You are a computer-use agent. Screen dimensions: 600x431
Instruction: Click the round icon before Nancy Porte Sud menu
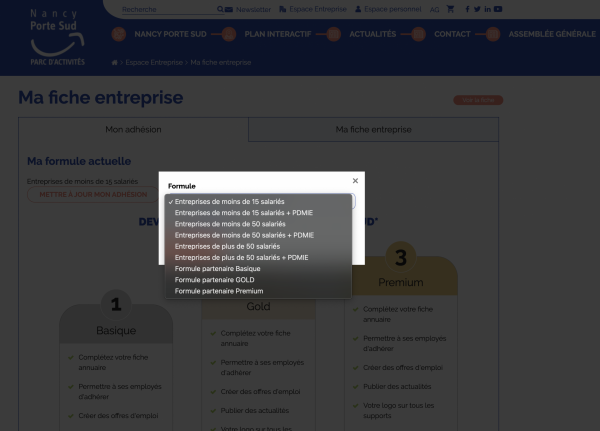click(x=119, y=34)
